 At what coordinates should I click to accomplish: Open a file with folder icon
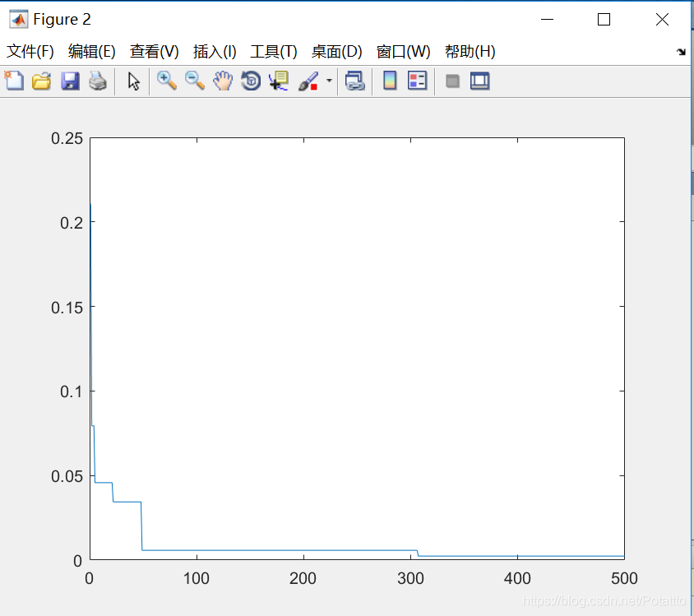click(42, 81)
